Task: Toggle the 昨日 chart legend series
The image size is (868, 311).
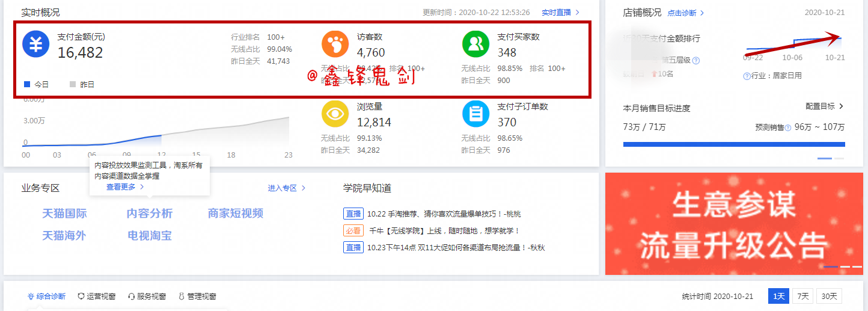Action: point(82,85)
